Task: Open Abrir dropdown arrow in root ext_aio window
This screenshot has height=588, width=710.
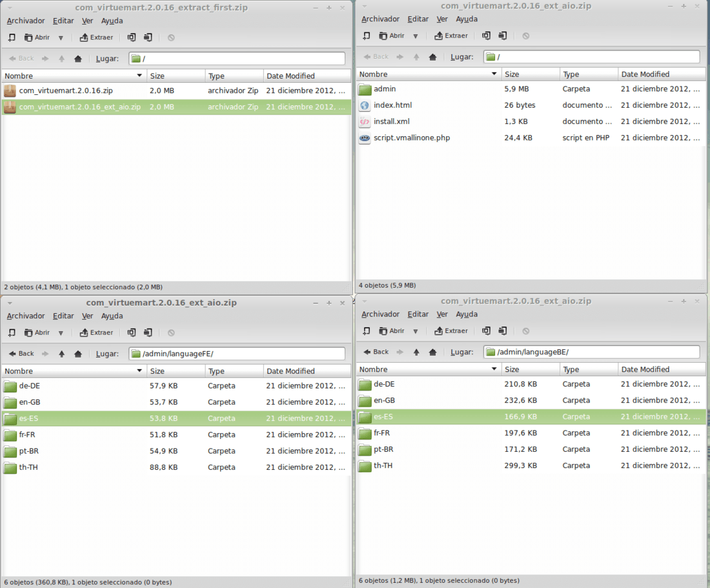Action: pos(415,36)
